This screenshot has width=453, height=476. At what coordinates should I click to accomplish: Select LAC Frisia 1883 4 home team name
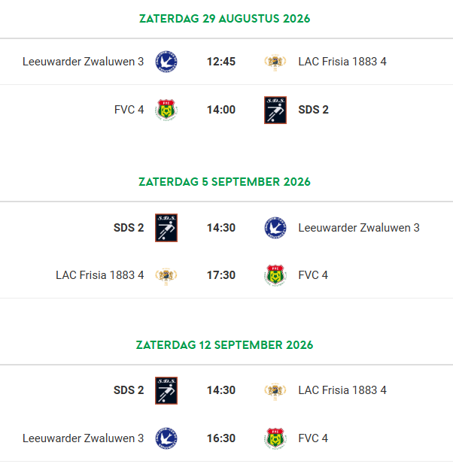[x=99, y=275]
